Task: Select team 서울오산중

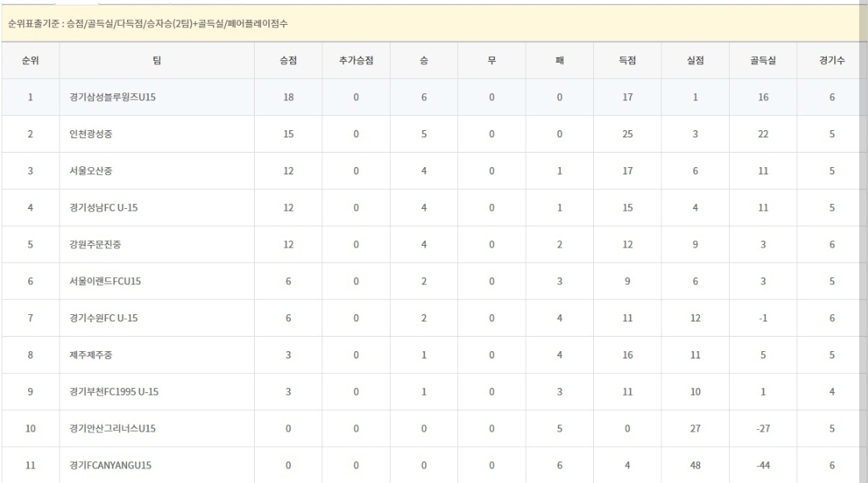Action: point(91,171)
